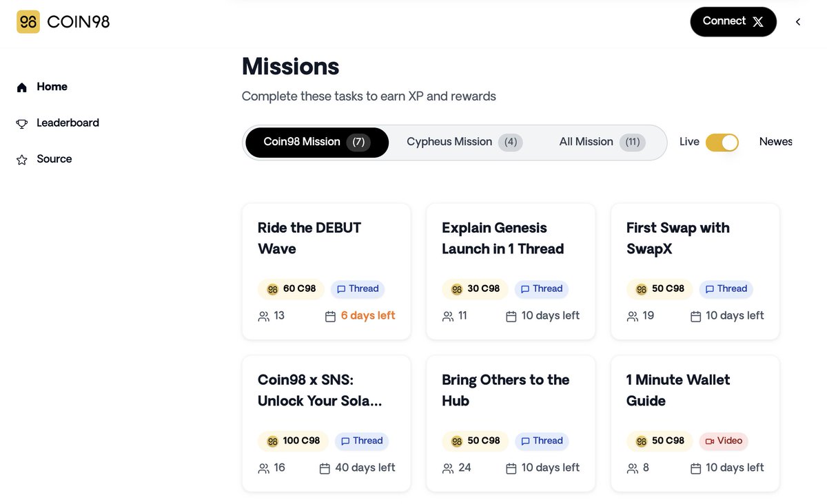
Task: Click the 60 C98 reward text
Action: pos(299,288)
